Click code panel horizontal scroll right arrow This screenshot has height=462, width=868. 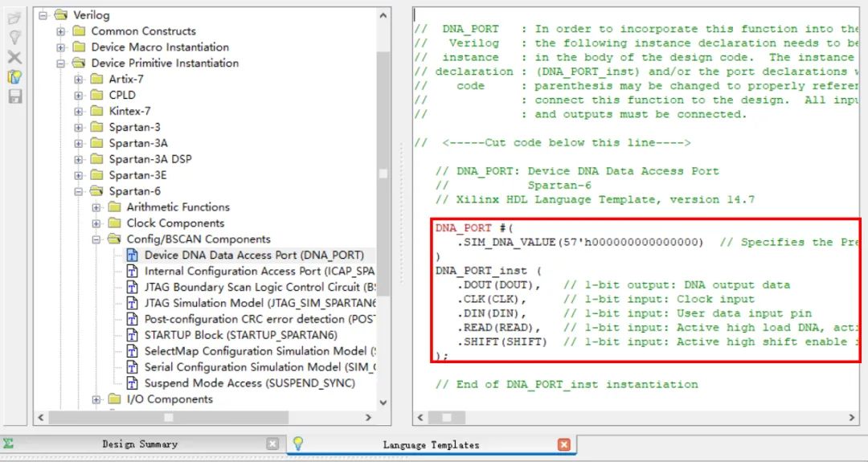852,417
